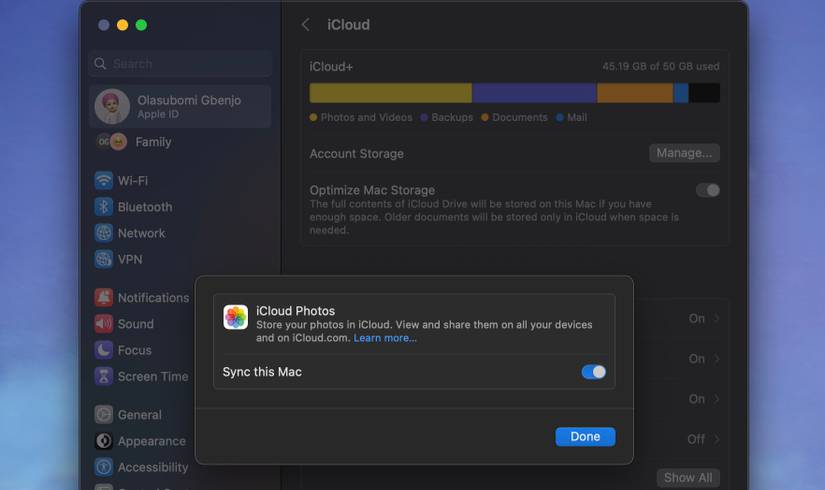
Task: Click the Documents storage bar segment
Action: point(635,93)
